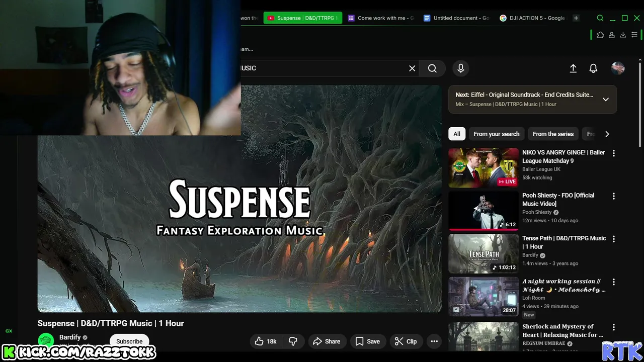Subscribe to the Bardify channel
The image size is (644, 362).
[129, 341]
